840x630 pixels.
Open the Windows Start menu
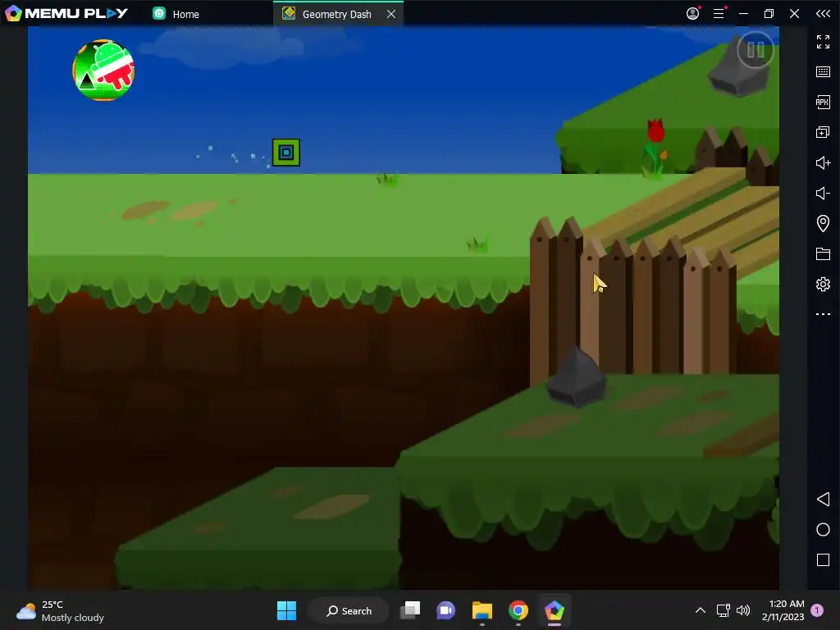(x=286, y=610)
